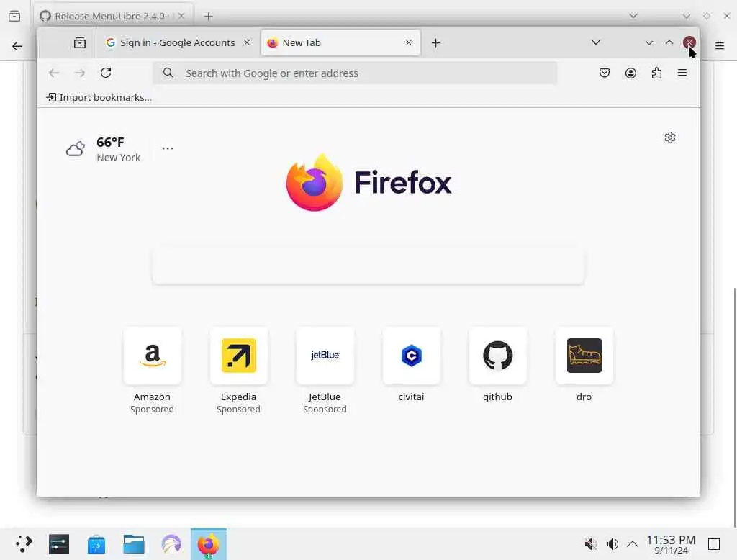Close Release MenuLibre tab in back window
737x560 pixels.
(x=181, y=16)
